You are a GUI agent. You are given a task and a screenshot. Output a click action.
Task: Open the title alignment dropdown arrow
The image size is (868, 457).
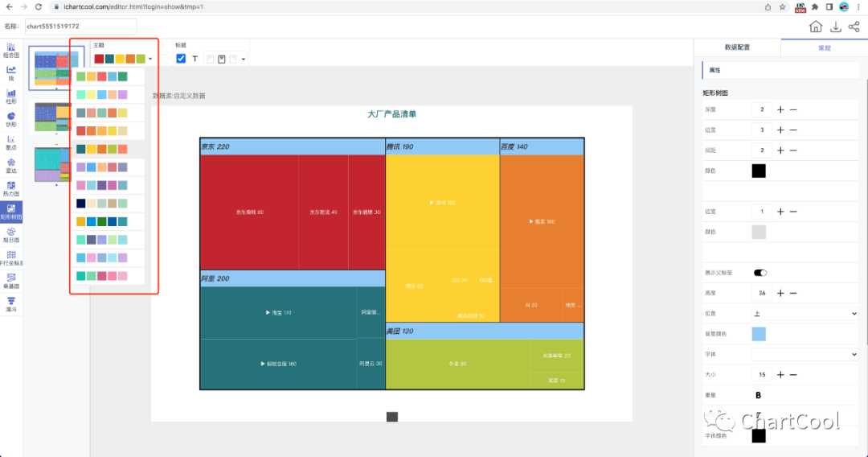coord(244,60)
